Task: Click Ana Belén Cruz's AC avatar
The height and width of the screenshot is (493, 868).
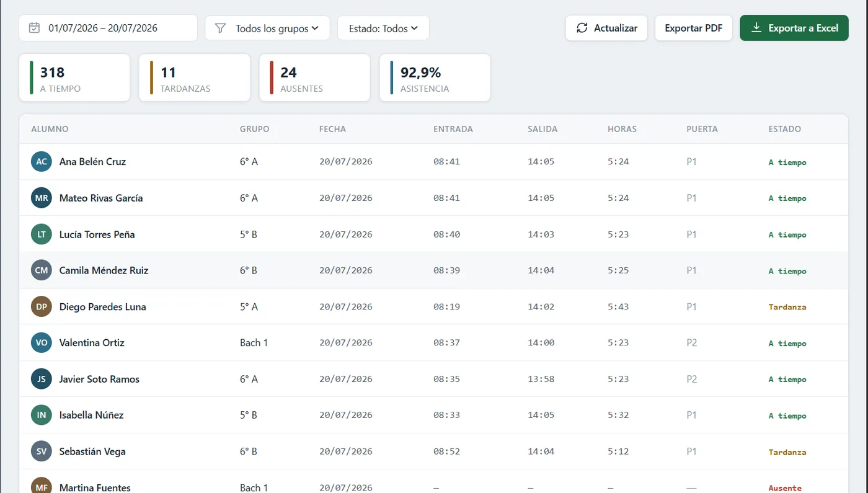Action: [x=42, y=162]
